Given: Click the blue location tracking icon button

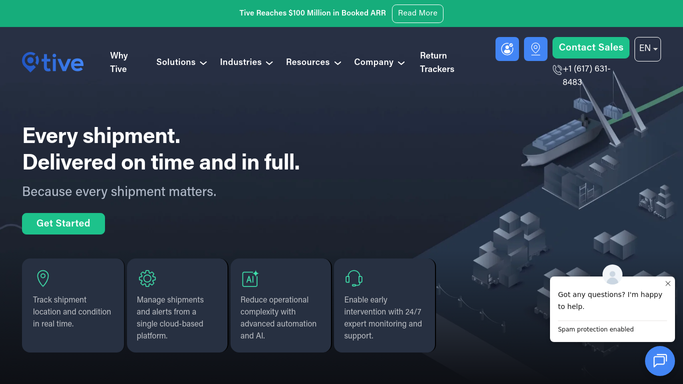Looking at the screenshot, I should pyautogui.click(x=535, y=49).
